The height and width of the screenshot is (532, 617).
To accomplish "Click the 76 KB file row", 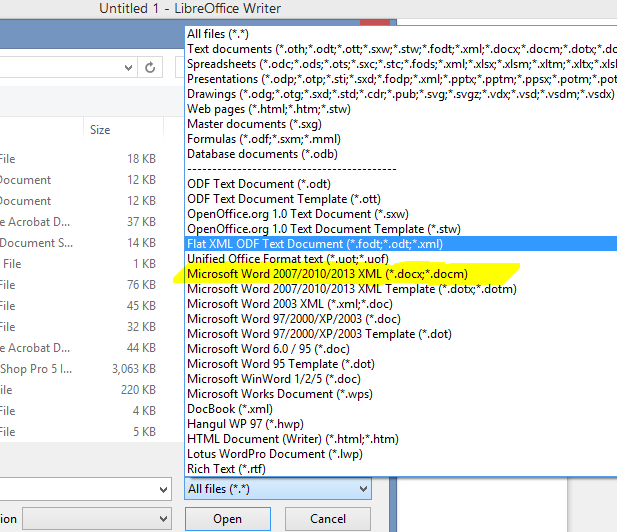I will [82, 284].
